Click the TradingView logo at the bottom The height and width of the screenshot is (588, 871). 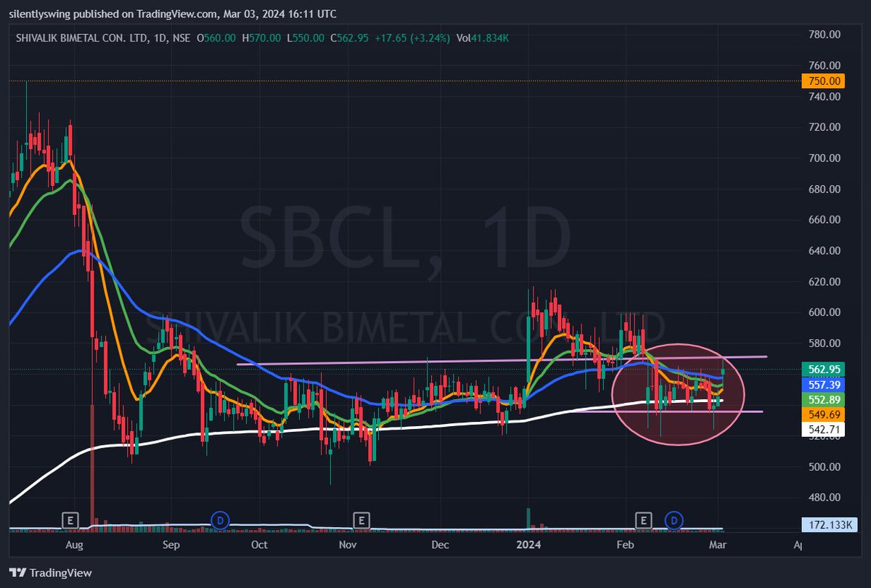pyautogui.click(x=51, y=573)
